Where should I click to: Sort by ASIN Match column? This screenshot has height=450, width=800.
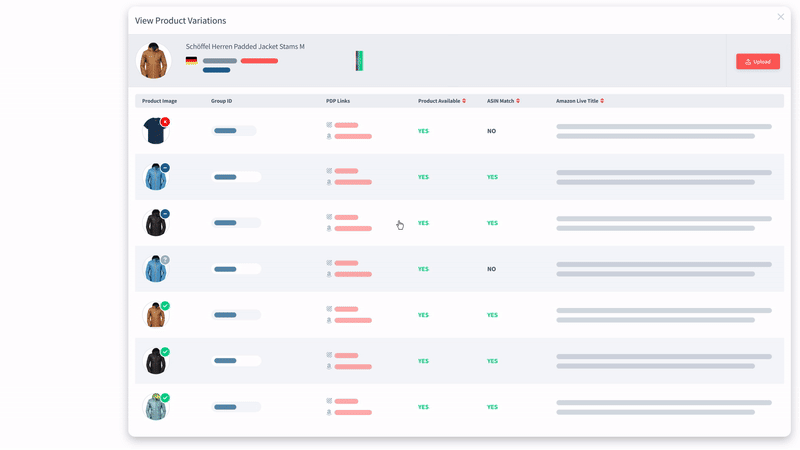click(x=518, y=101)
